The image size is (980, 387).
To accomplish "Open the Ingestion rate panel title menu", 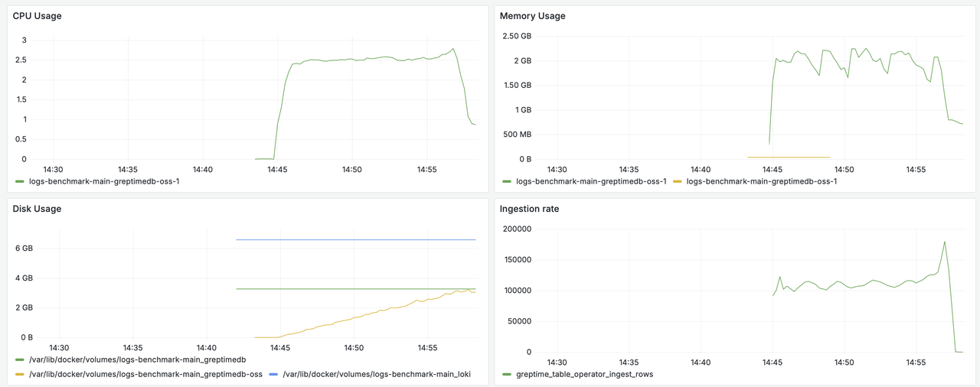I will (529, 209).
